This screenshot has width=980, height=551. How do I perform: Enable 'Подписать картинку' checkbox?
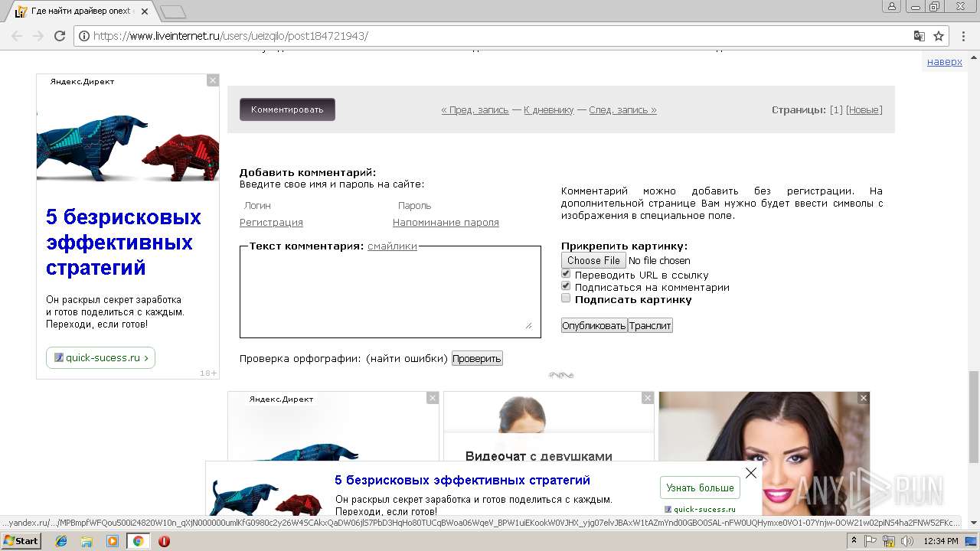[566, 298]
